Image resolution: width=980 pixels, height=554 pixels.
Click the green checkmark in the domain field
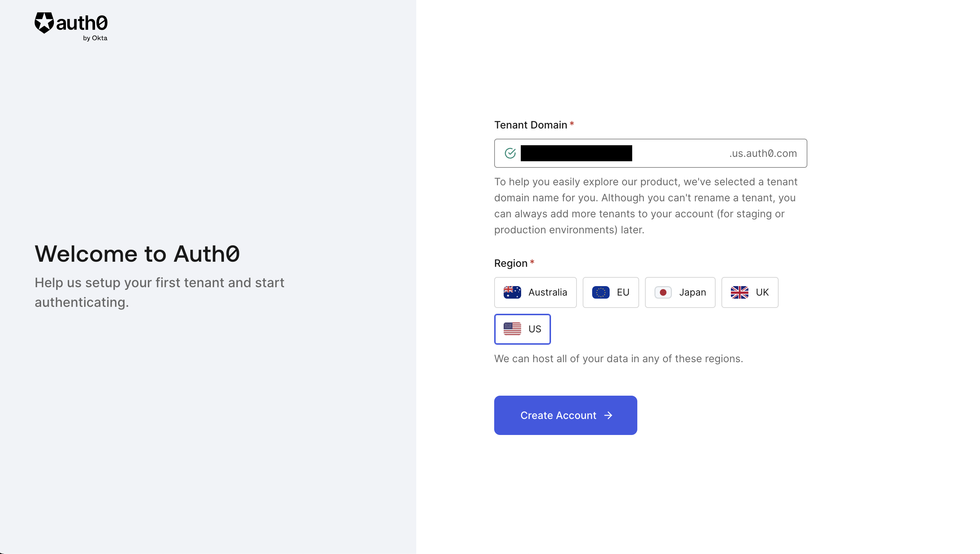(x=510, y=153)
